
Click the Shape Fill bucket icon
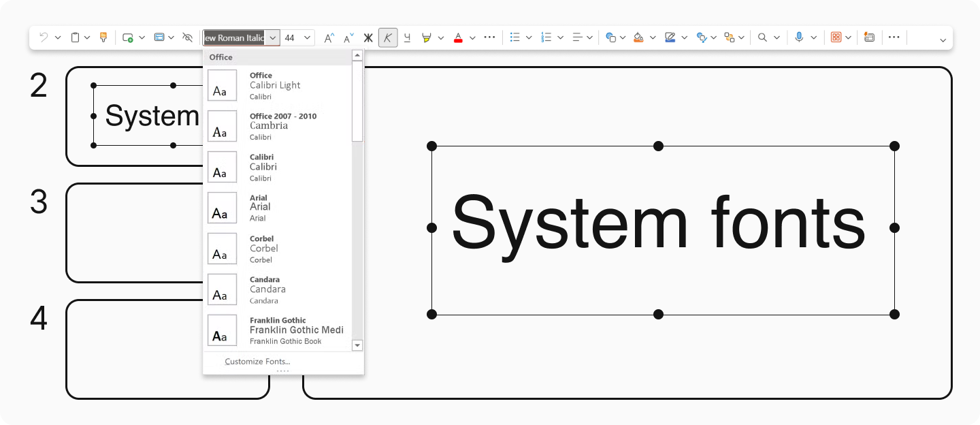638,37
